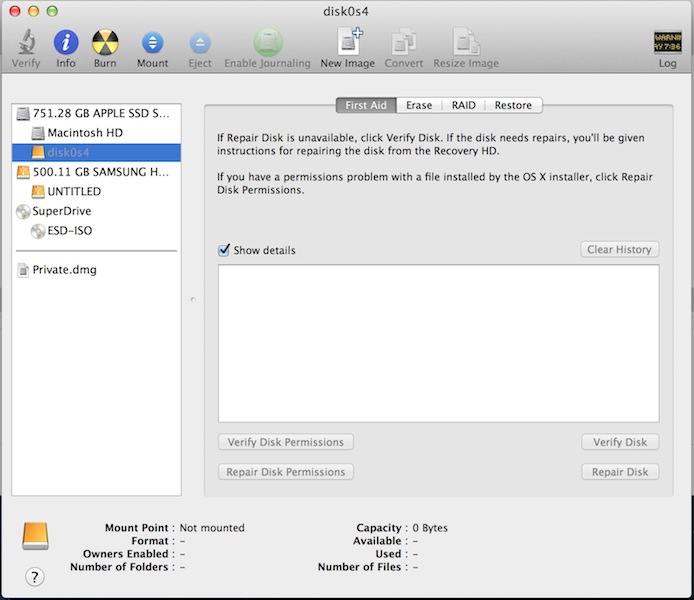Image resolution: width=694 pixels, height=600 pixels.
Task: Open the Info toolbar icon
Action: (66, 42)
